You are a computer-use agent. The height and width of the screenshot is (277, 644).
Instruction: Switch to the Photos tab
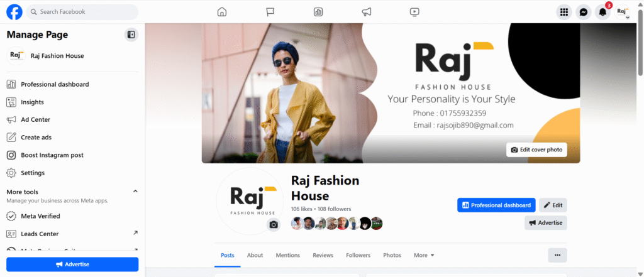[392, 255]
